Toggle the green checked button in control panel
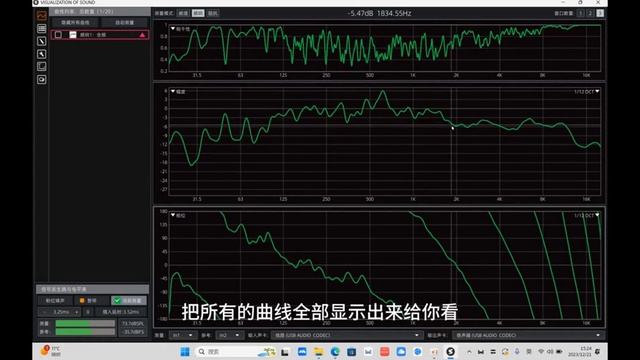640x360 pixels. (129, 300)
